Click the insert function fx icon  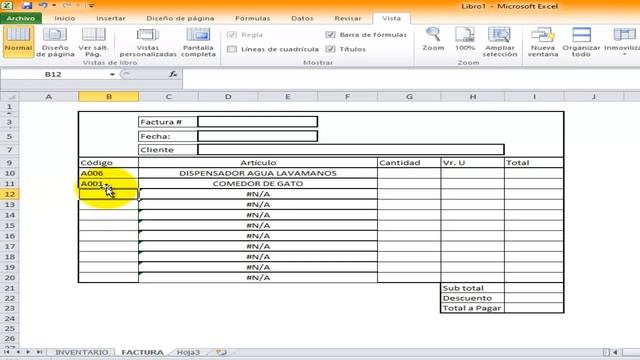tap(173, 74)
